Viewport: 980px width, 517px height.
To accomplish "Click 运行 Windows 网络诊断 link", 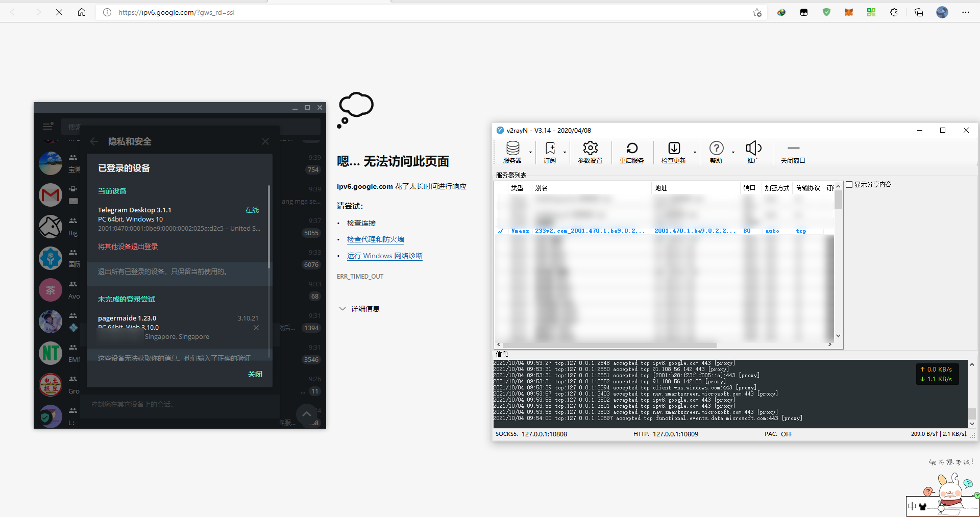I will click(x=384, y=256).
